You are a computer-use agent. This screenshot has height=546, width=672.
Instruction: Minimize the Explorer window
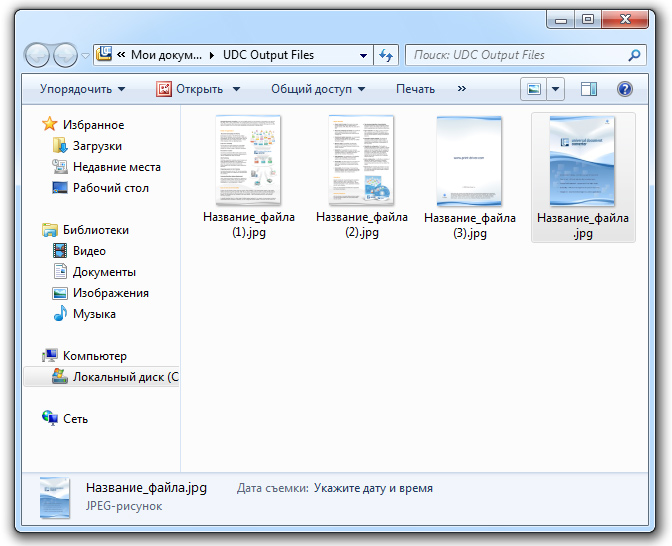[x=561, y=20]
